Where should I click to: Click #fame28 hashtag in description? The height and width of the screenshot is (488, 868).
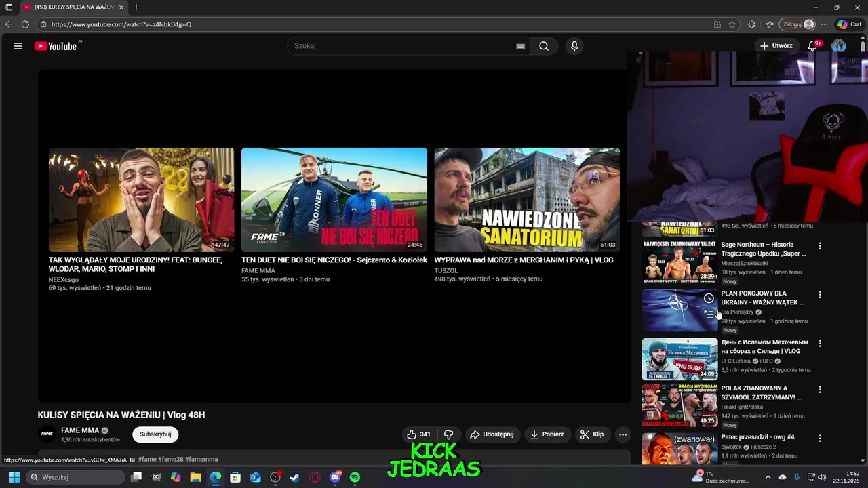click(x=170, y=459)
